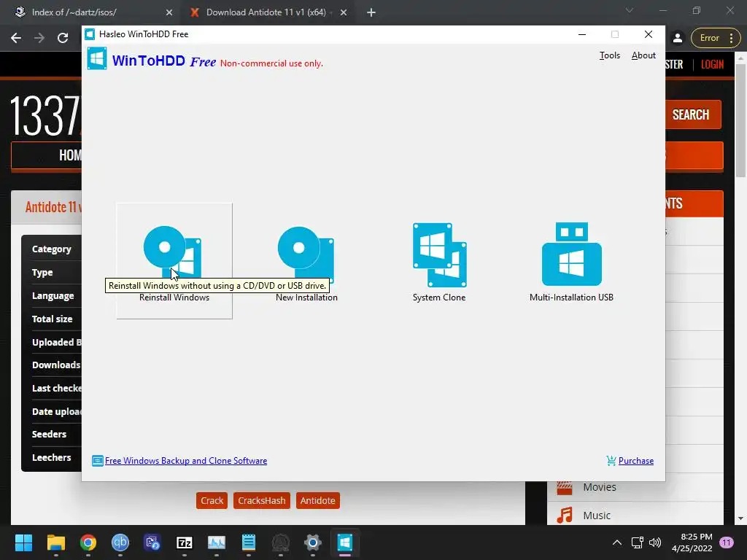
Task: Click the shopping cart icon beside Purchase
Action: pos(611,461)
